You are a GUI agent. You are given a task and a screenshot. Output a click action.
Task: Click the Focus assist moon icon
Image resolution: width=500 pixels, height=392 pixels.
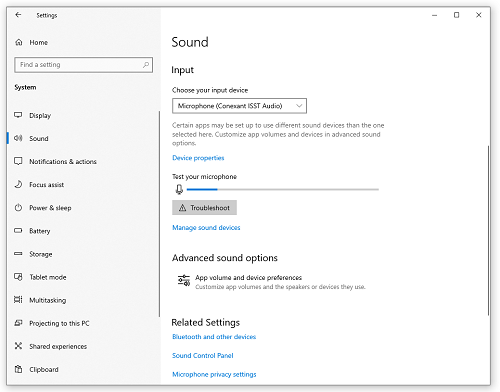(18, 184)
